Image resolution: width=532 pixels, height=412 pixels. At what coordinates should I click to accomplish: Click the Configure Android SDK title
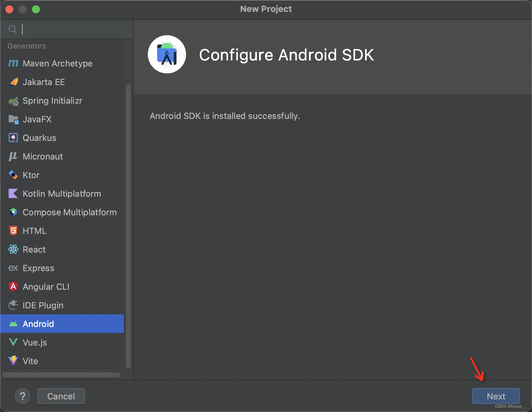click(x=286, y=55)
